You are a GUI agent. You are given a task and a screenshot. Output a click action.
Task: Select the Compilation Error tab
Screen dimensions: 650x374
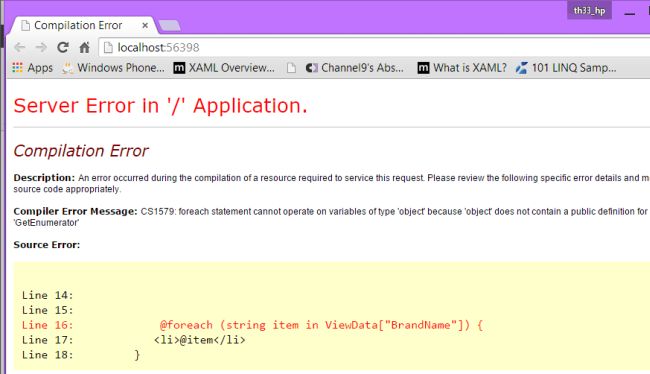pos(83,25)
